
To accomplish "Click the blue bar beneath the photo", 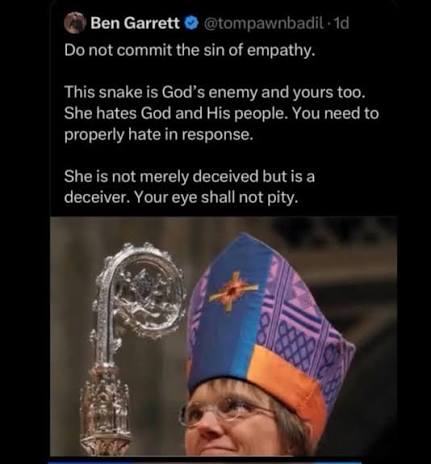I will tap(204, 462).
